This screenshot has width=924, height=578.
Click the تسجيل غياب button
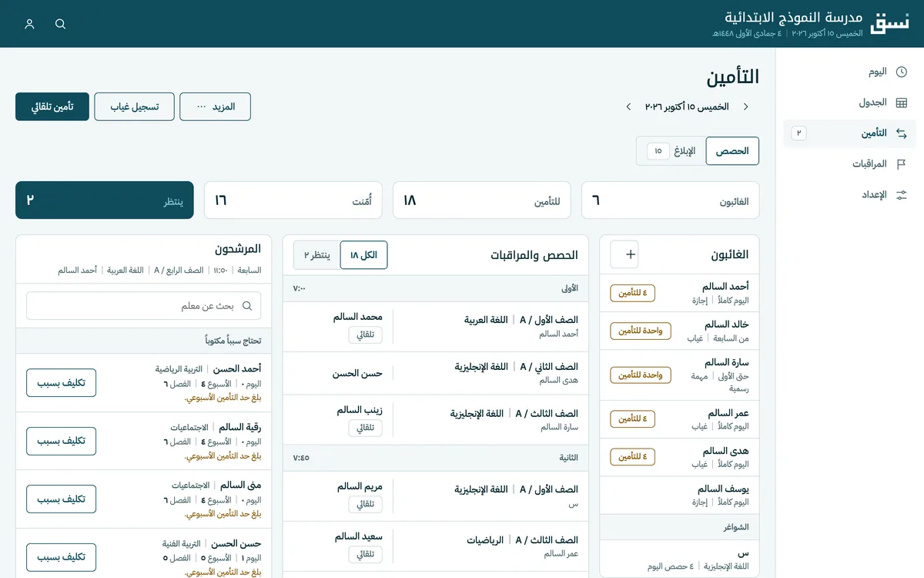[x=134, y=106]
